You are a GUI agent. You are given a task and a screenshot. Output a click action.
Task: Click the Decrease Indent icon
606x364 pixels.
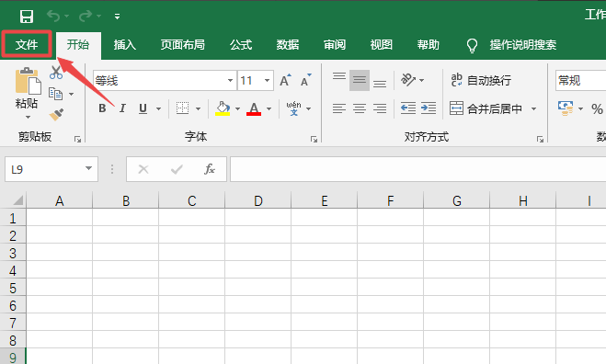click(x=408, y=108)
